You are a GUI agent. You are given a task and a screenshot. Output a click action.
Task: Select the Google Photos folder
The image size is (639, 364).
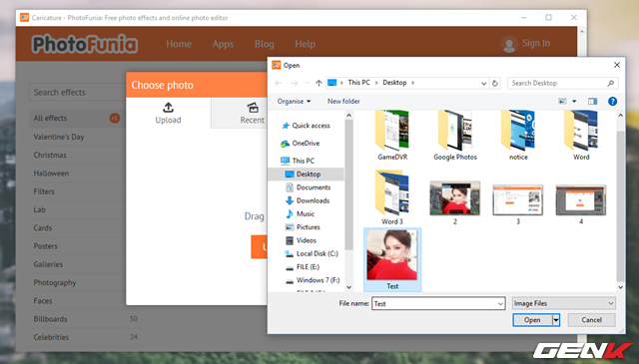point(455,136)
